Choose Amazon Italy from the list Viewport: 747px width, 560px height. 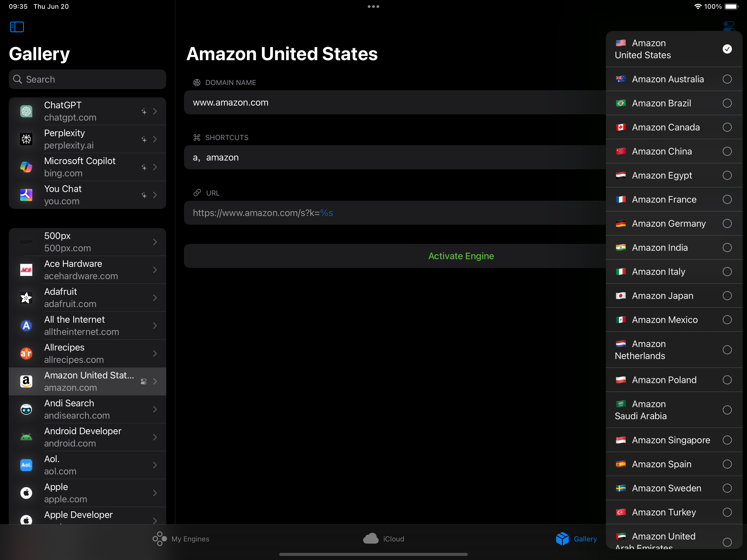674,272
